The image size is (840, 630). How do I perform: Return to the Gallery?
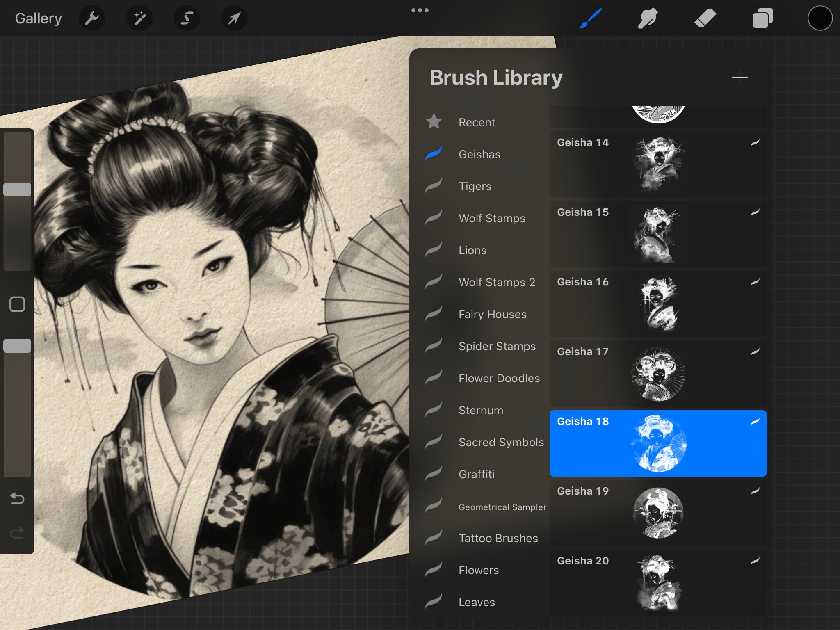pyautogui.click(x=39, y=18)
